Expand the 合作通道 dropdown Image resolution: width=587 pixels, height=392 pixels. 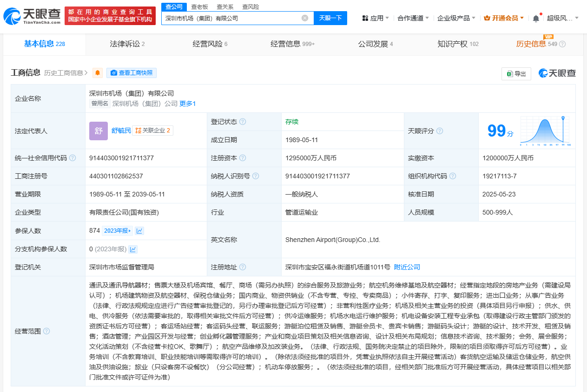point(414,18)
